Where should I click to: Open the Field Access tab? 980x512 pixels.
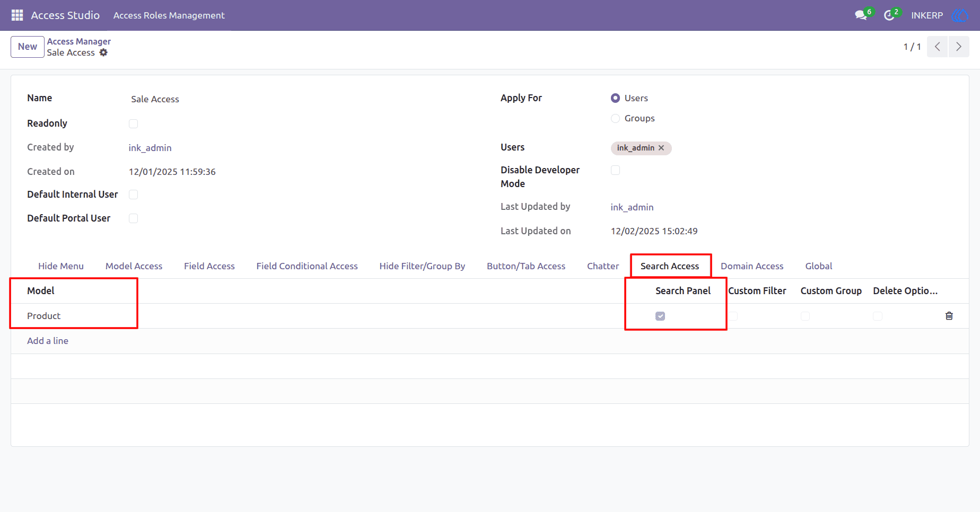(209, 266)
